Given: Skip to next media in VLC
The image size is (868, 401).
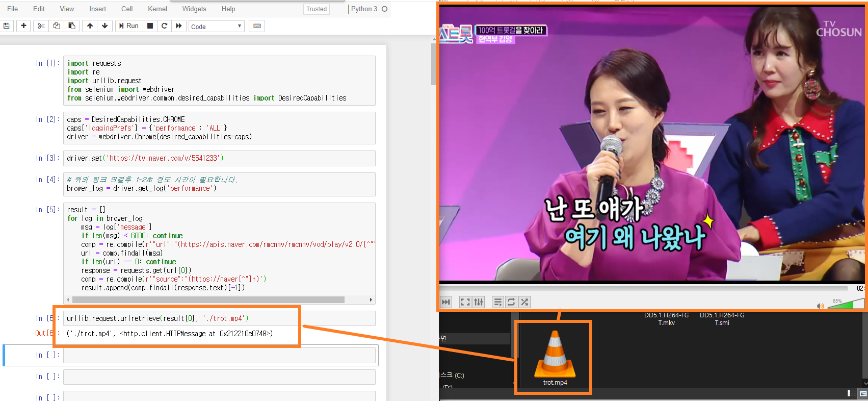Looking at the screenshot, I should tap(446, 302).
